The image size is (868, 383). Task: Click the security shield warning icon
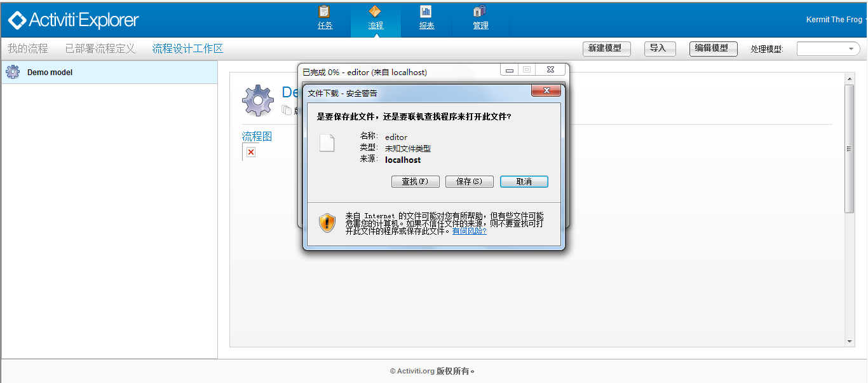coord(327,223)
